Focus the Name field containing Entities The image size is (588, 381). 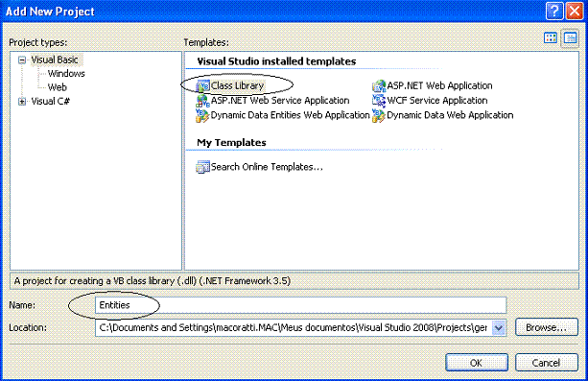coord(301,305)
